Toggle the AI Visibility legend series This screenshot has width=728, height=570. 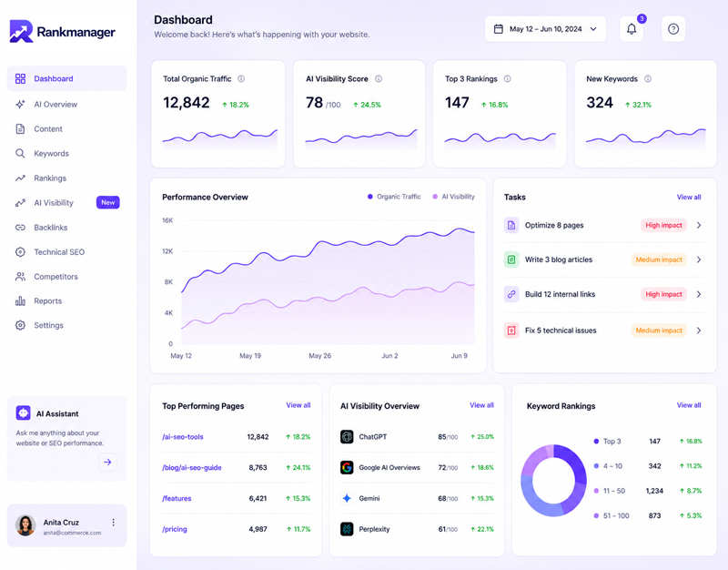pyautogui.click(x=453, y=197)
